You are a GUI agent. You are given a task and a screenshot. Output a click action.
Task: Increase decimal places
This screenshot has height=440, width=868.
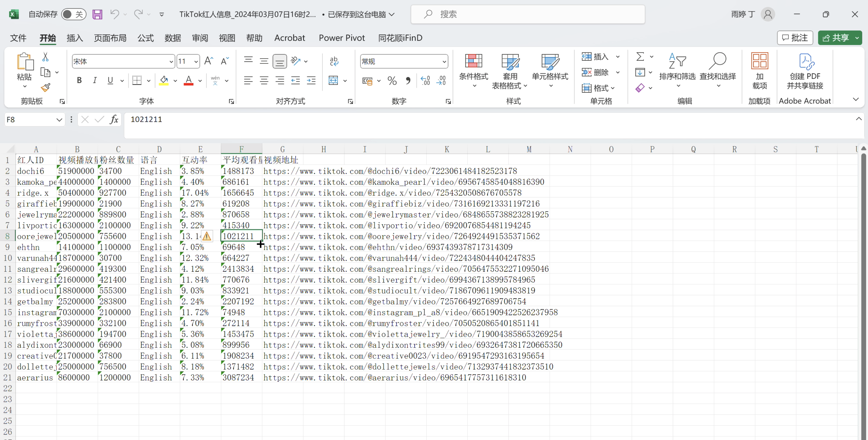(425, 81)
